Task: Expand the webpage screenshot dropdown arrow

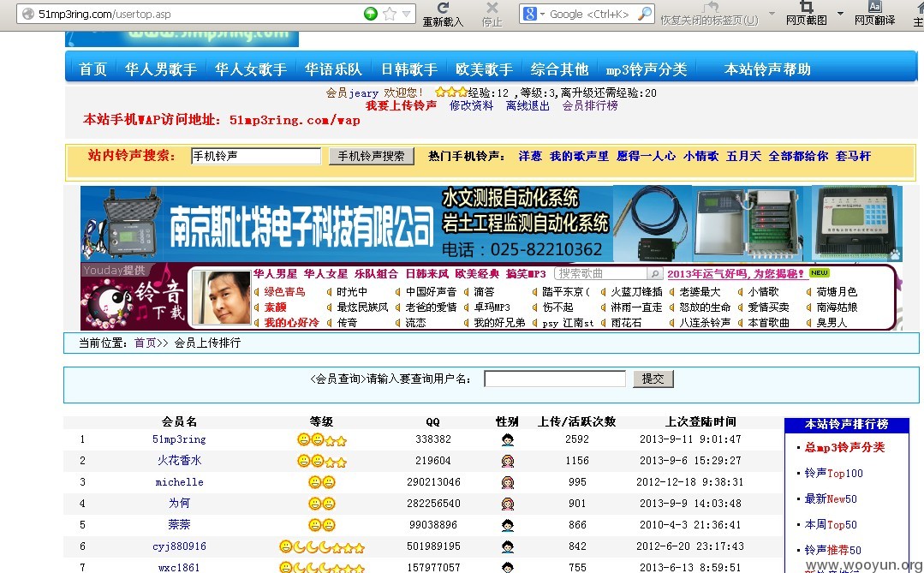Action: 840,13
